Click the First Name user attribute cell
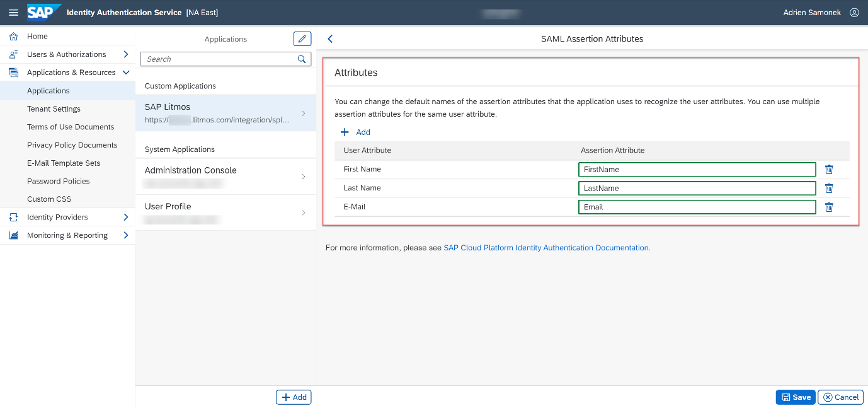Viewport: 868px width, 408px height. pos(362,170)
